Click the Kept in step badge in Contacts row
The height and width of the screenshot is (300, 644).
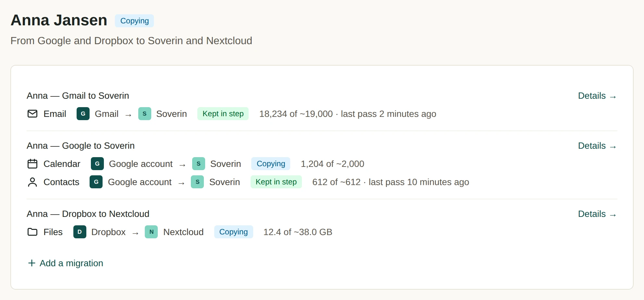(276, 182)
